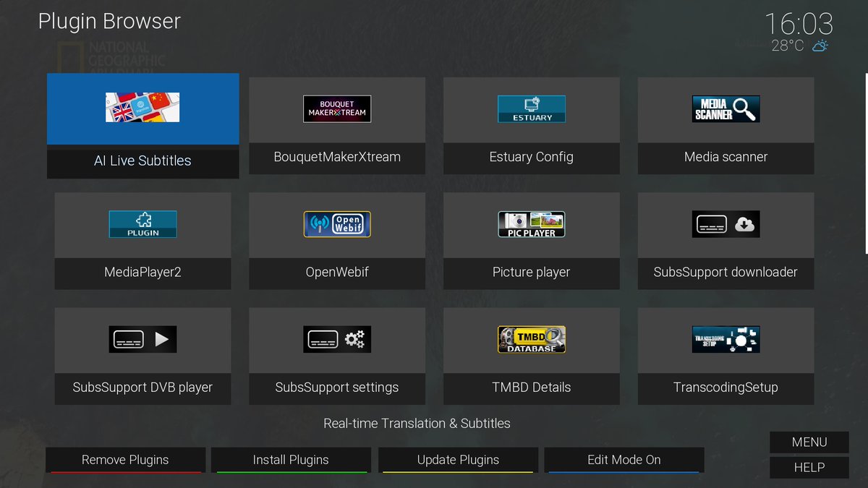Click the vertical scrollbar on right edge
The height and width of the screenshot is (488, 868).
point(866,163)
